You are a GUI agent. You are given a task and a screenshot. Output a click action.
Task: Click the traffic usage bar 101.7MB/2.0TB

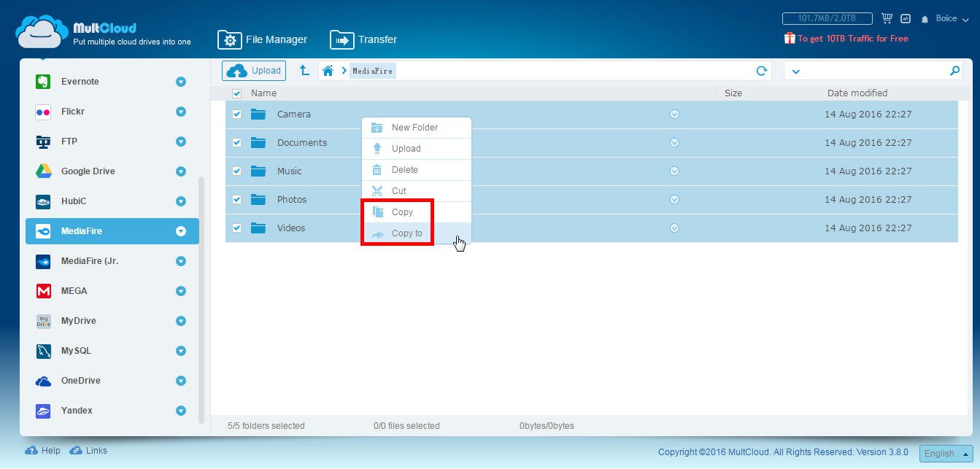pos(828,18)
